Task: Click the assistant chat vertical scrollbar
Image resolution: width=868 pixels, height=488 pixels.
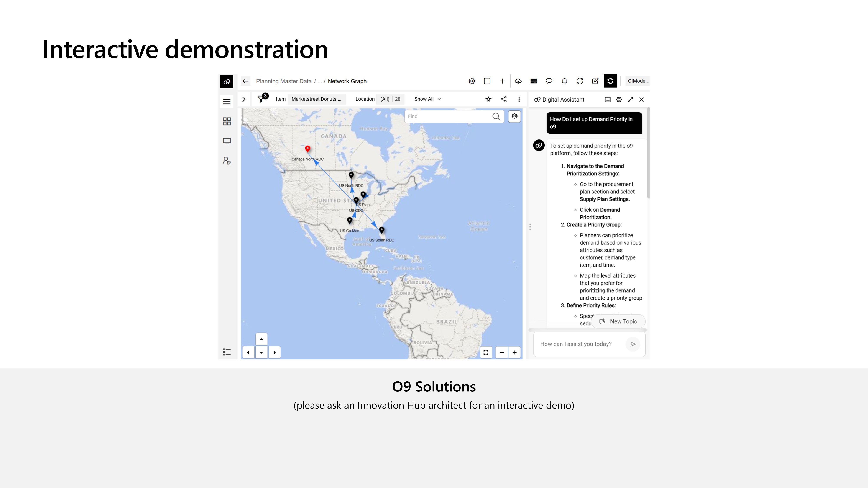Action: click(x=648, y=153)
